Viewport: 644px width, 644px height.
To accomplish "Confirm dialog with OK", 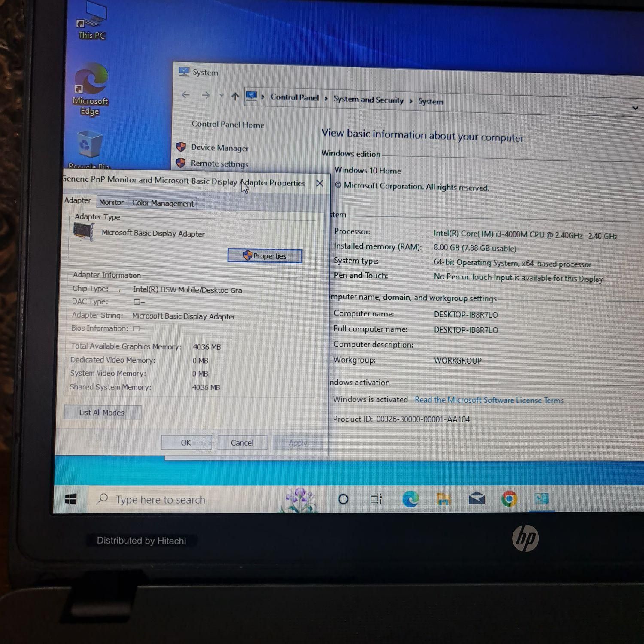I will pos(186,443).
